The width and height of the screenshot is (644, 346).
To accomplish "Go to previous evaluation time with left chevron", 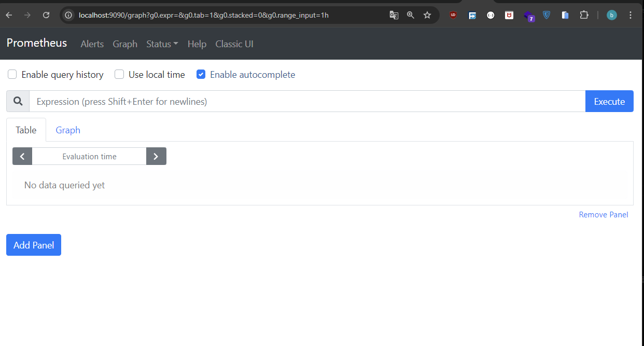I will point(22,156).
